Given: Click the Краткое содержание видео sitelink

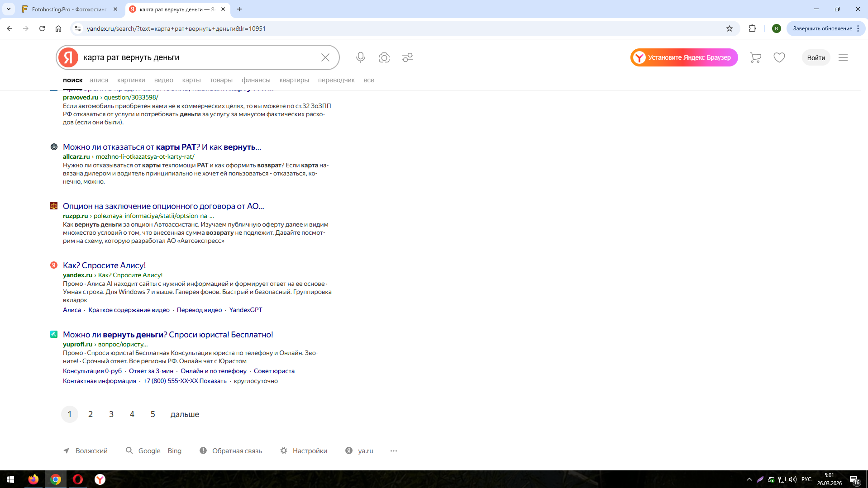Looking at the screenshot, I should 129,310.
